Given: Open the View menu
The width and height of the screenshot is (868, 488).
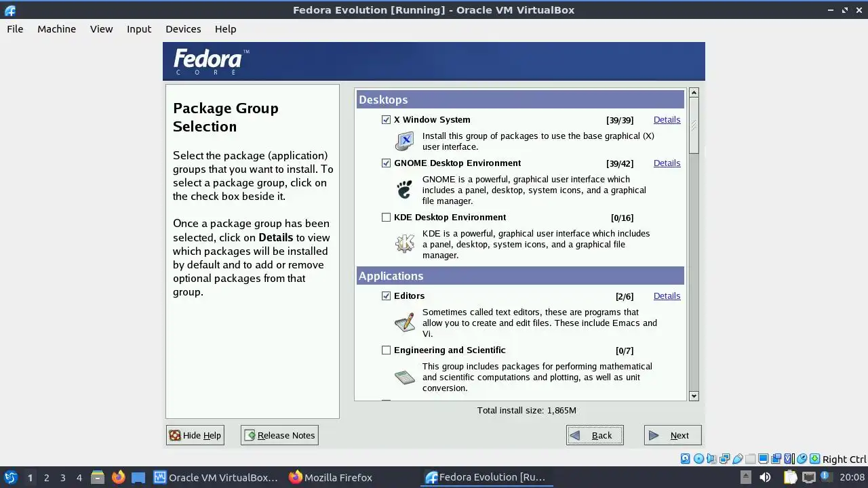Looking at the screenshot, I should (x=101, y=29).
